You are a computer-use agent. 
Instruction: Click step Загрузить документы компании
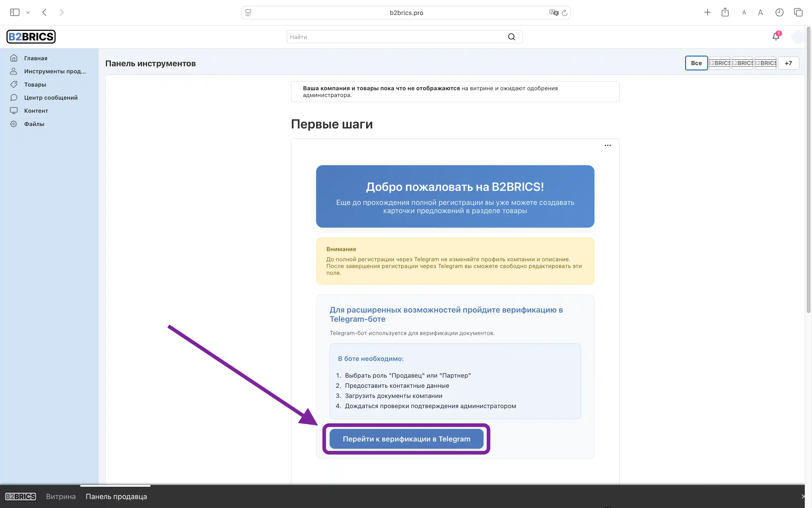pos(393,396)
